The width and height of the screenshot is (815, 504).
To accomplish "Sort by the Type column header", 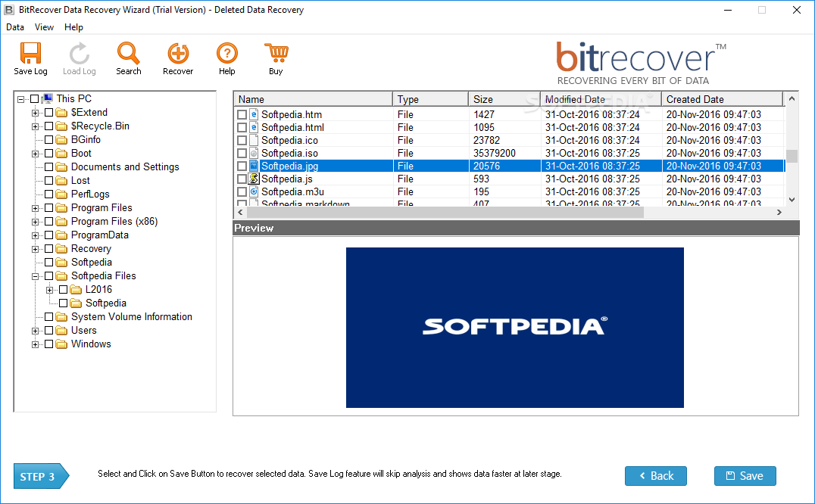I will (x=430, y=99).
